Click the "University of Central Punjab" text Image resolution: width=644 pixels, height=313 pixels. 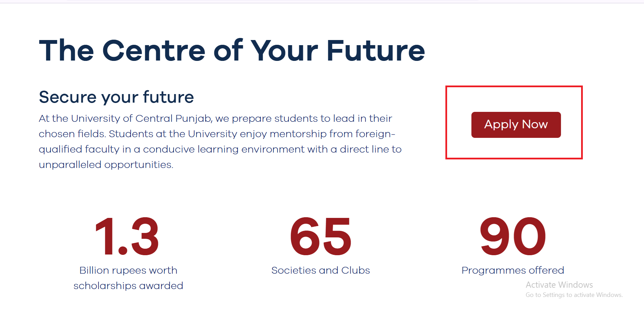click(141, 118)
